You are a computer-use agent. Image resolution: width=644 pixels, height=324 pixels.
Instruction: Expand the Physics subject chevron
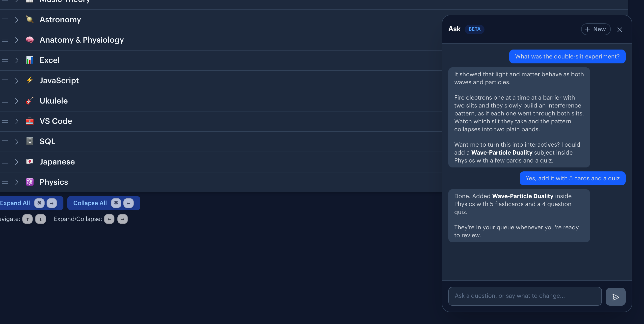point(17,182)
